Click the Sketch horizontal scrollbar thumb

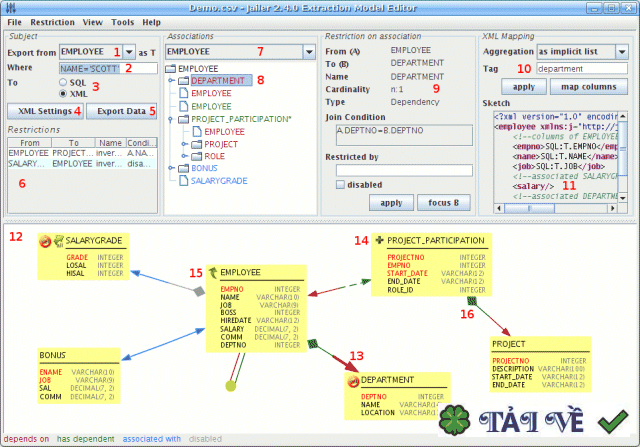[529, 209]
